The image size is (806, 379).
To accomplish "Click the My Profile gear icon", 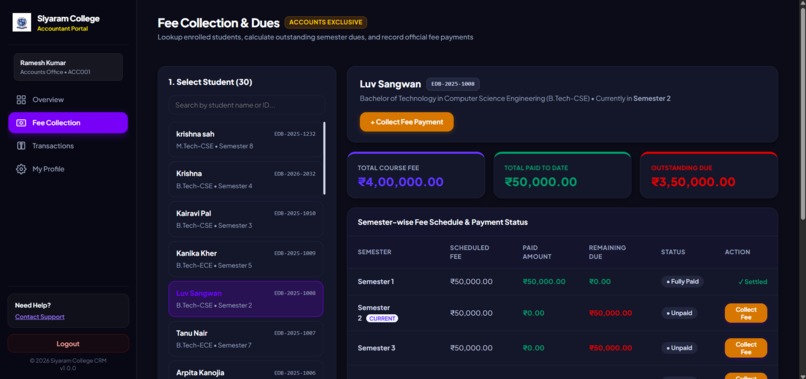I will (21, 169).
